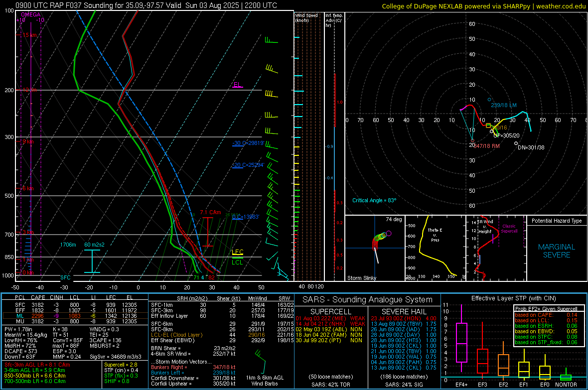588x390 pixels.
Task: Select the SHIP = 0.8 parameter
Action: click(116, 381)
